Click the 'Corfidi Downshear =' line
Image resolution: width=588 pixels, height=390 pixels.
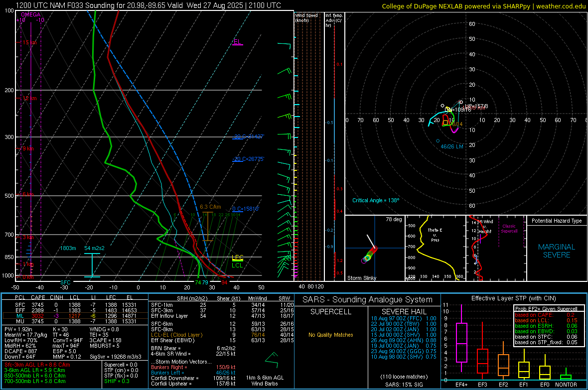[x=193, y=378]
